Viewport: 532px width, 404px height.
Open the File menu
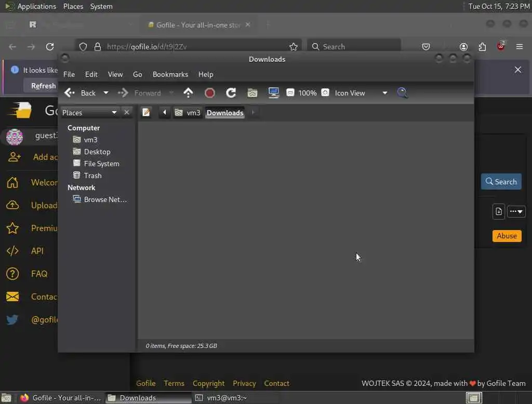tap(69, 74)
